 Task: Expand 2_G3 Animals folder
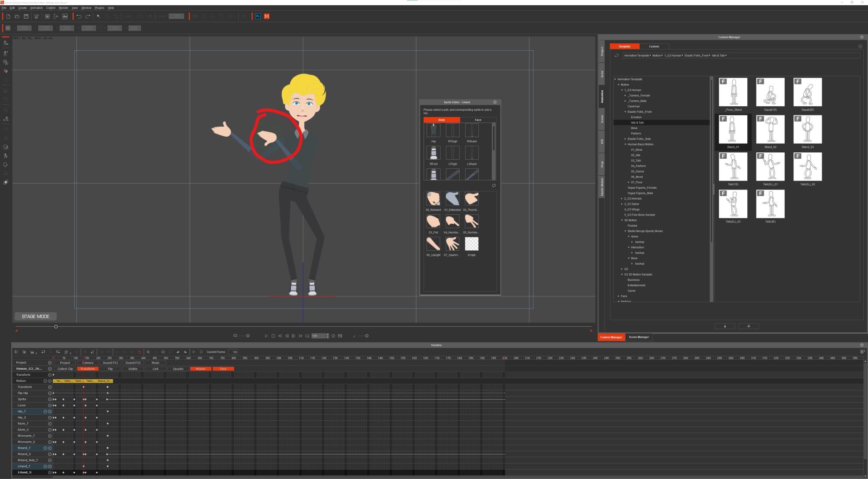pos(622,199)
